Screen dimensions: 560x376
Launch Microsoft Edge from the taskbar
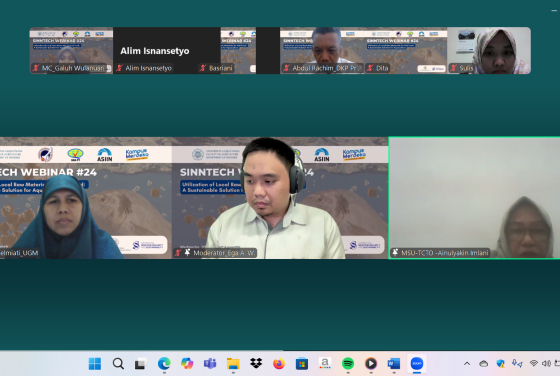[x=164, y=364]
